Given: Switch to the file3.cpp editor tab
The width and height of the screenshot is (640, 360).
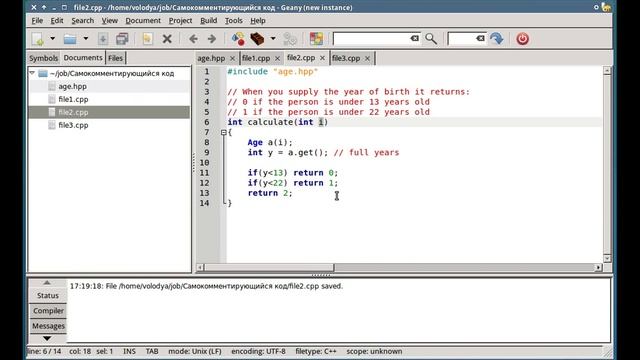Looking at the screenshot, I should [x=346, y=58].
